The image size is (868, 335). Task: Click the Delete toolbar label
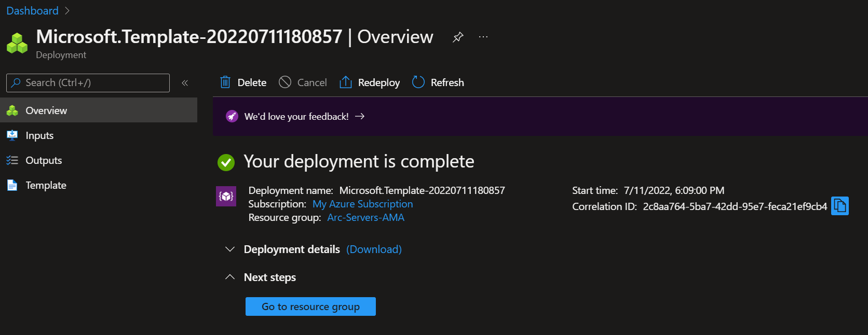tap(252, 82)
